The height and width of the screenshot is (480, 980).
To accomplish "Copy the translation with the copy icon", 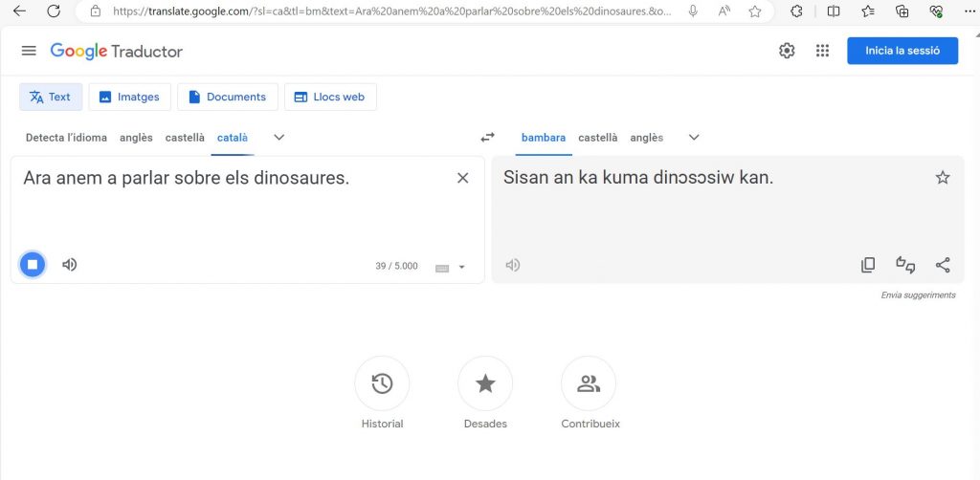I will (x=868, y=265).
